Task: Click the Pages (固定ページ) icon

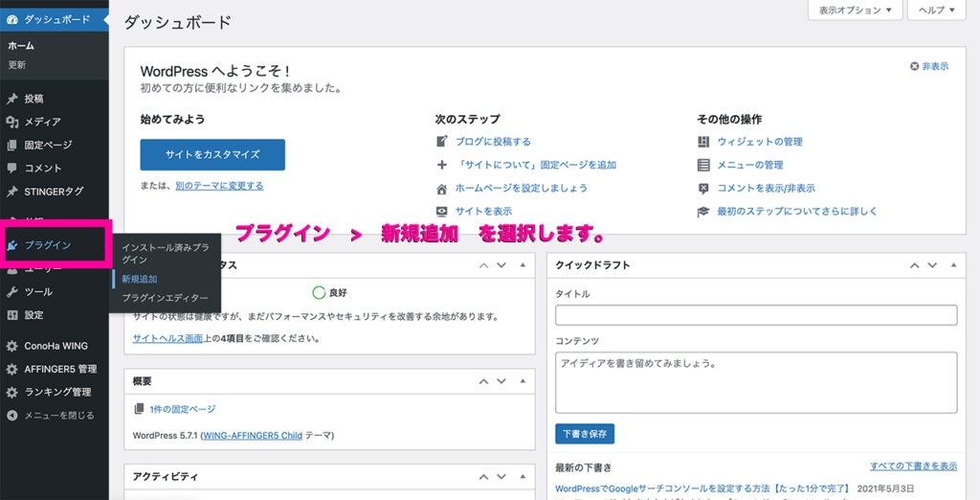Action: 11,146
